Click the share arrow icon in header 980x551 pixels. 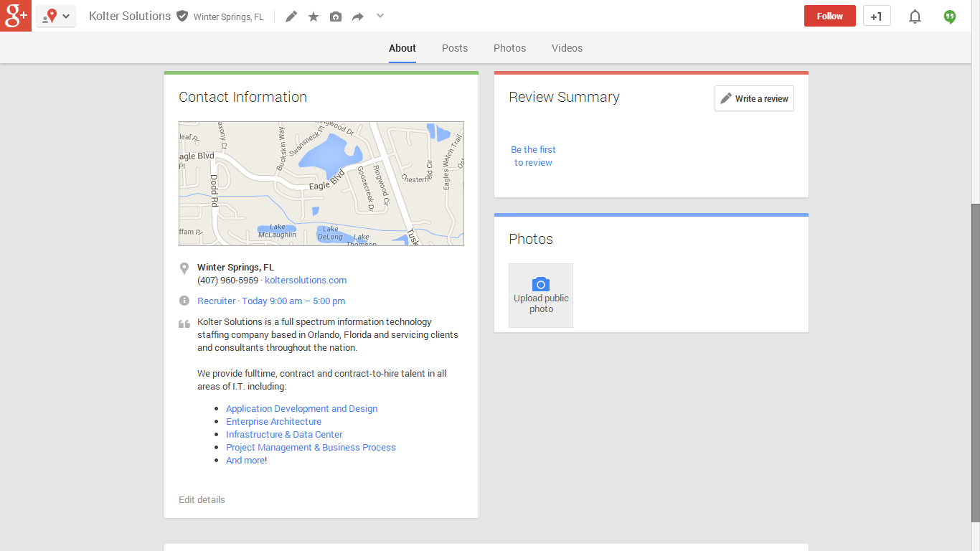358,17
